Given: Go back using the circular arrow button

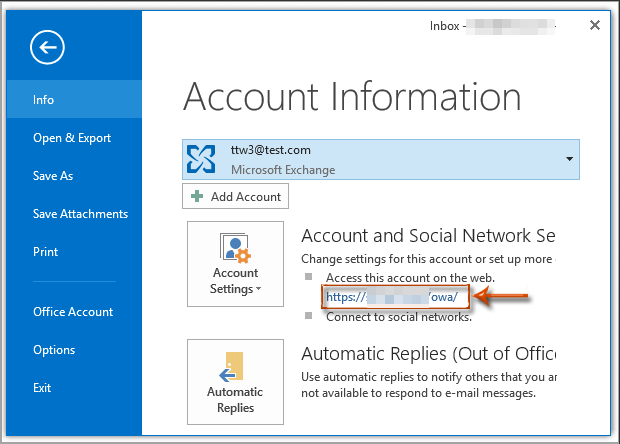Looking at the screenshot, I should 47,47.
